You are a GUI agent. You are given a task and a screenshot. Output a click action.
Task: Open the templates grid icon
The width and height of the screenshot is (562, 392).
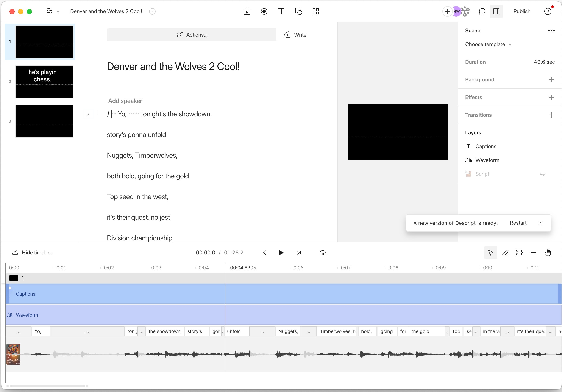coord(316,11)
